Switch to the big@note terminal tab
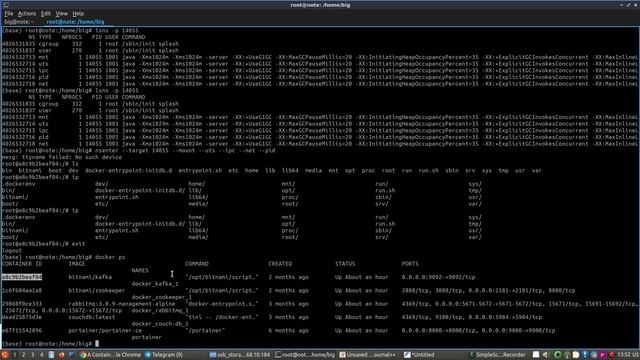 (x=19, y=22)
